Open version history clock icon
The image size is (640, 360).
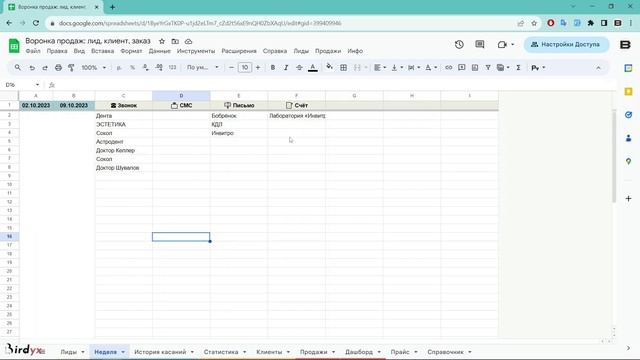(x=459, y=44)
